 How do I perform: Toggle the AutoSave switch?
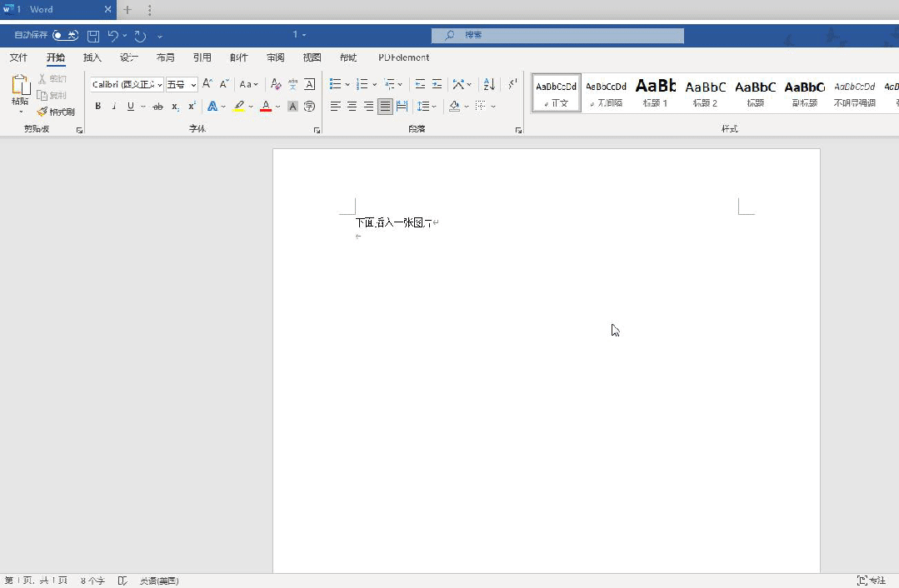coord(65,35)
